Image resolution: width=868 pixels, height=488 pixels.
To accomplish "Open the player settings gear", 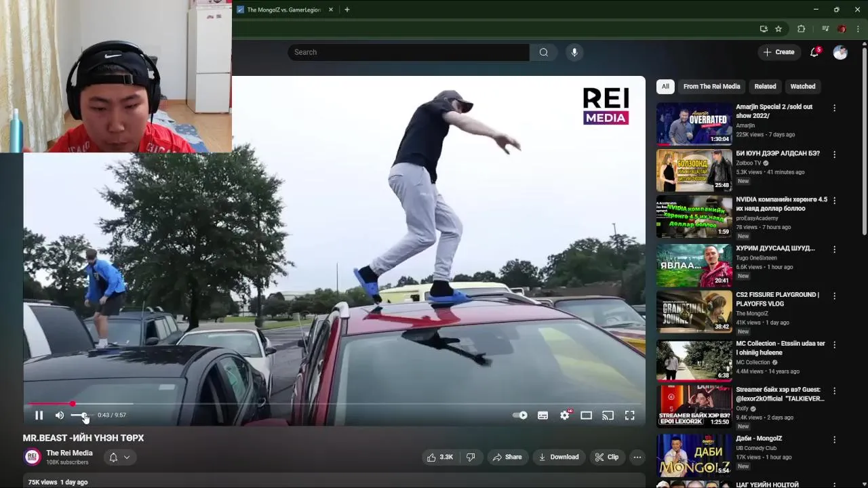I will [x=565, y=415].
